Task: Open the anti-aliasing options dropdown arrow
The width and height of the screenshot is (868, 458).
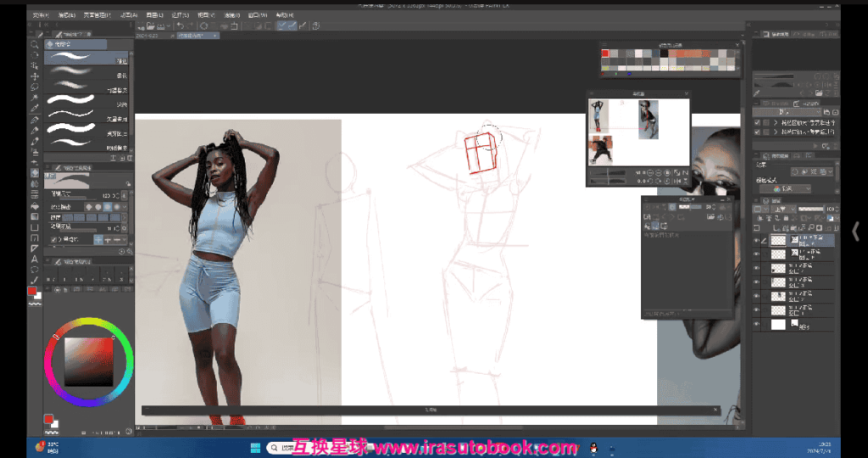Action: pyautogui.click(x=125, y=207)
